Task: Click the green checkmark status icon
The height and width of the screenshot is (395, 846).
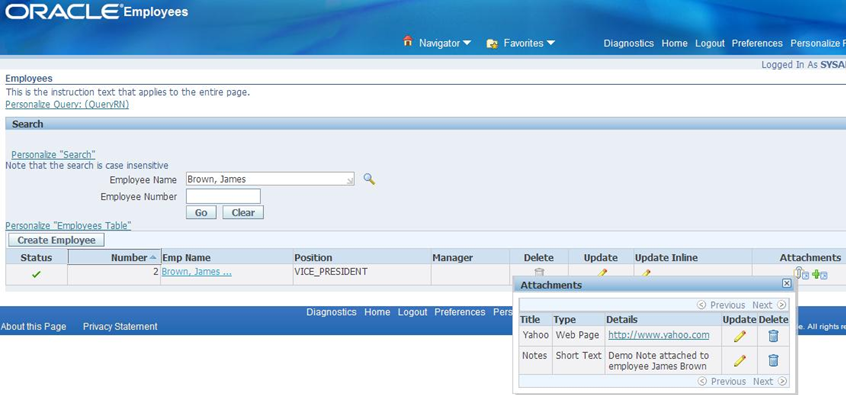Action: (36, 275)
